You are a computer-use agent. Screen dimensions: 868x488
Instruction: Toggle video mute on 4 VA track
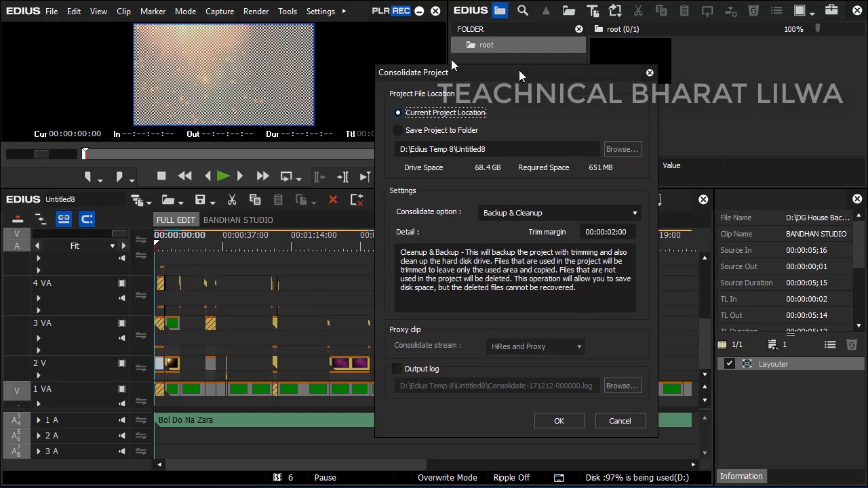pyautogui.click(x=122, y=283)
